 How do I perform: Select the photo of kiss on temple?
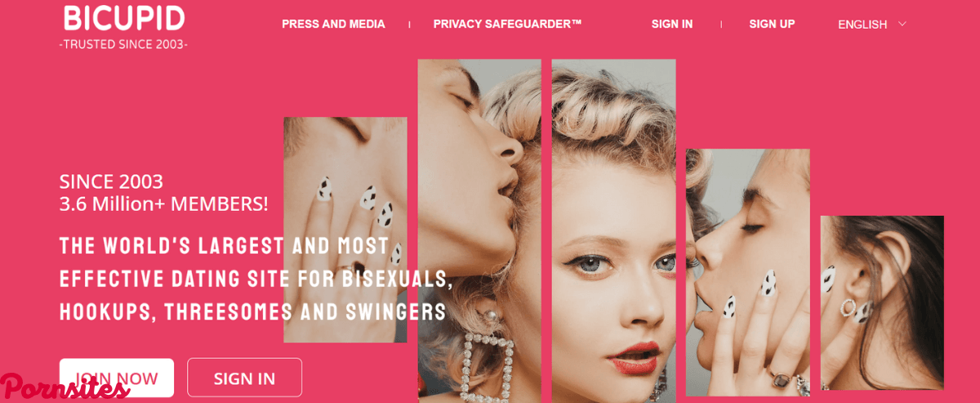[x=479, y=231]
